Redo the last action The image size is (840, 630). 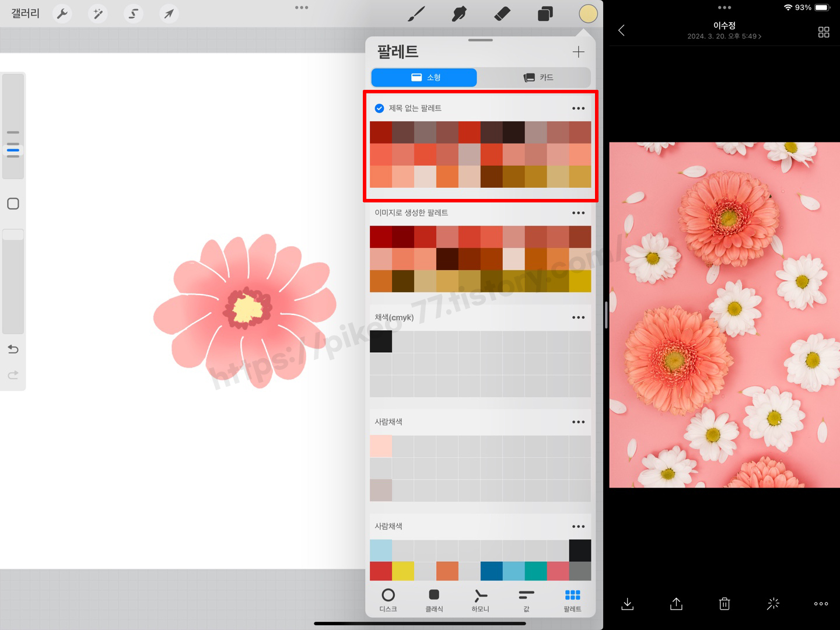pyautogui.click(x=13, y=374)
